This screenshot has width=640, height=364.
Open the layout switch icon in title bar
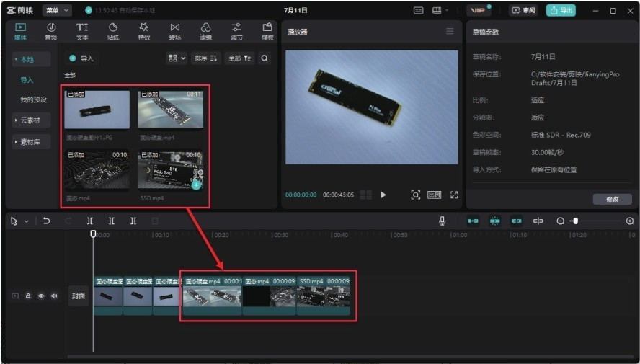(x=437, y=11)
